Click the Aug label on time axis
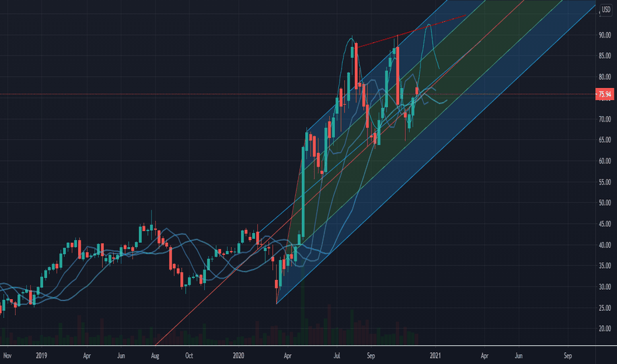 (x=155, y=356)
